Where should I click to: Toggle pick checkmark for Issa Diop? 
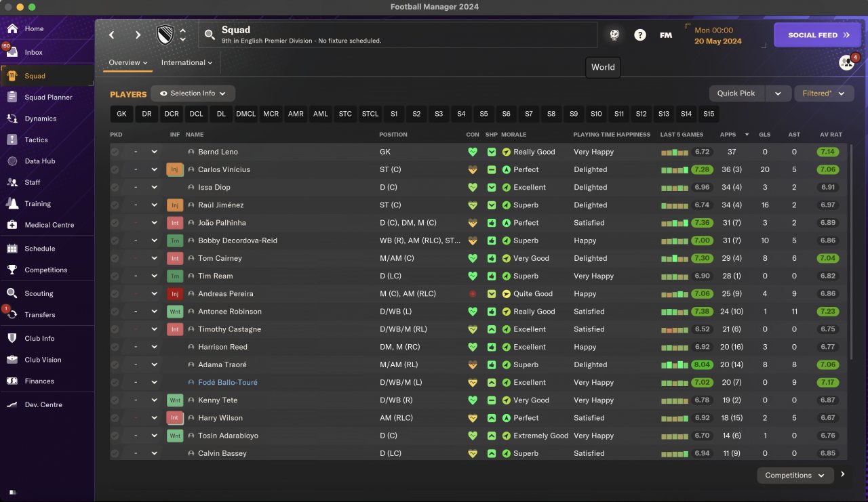tap(115, 187)
